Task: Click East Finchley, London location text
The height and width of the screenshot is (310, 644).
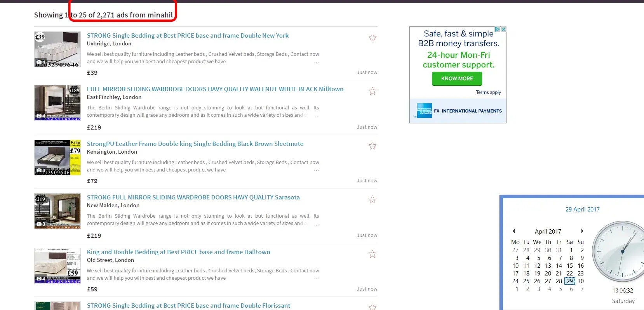Action: pos(114,97)
